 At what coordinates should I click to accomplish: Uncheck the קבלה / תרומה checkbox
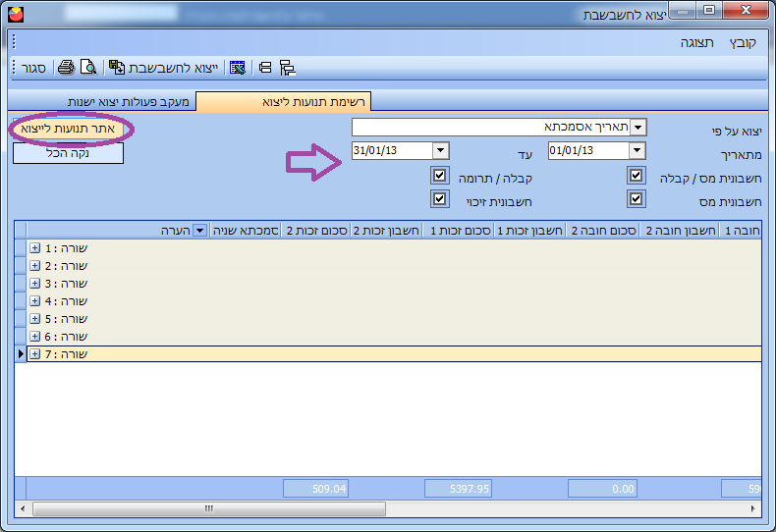(439, 176)
